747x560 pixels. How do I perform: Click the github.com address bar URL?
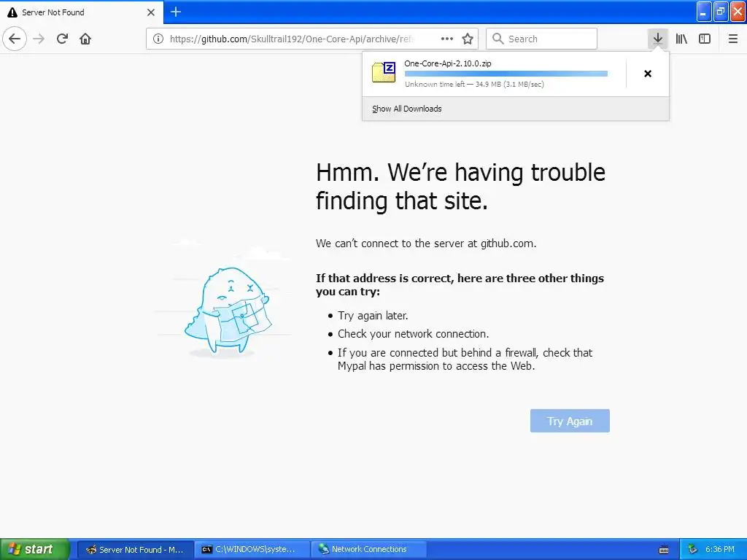pyautogui.click(x=292, y=39)
